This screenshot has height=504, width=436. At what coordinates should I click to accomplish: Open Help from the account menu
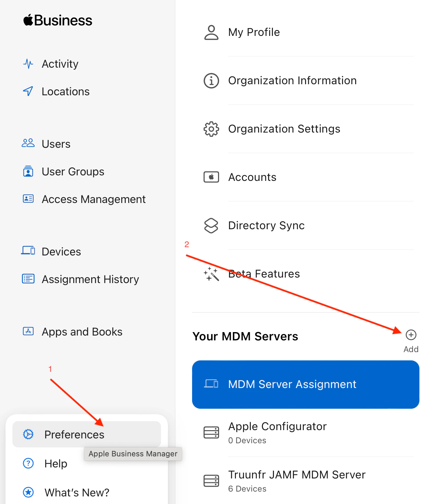pos(56,463)
